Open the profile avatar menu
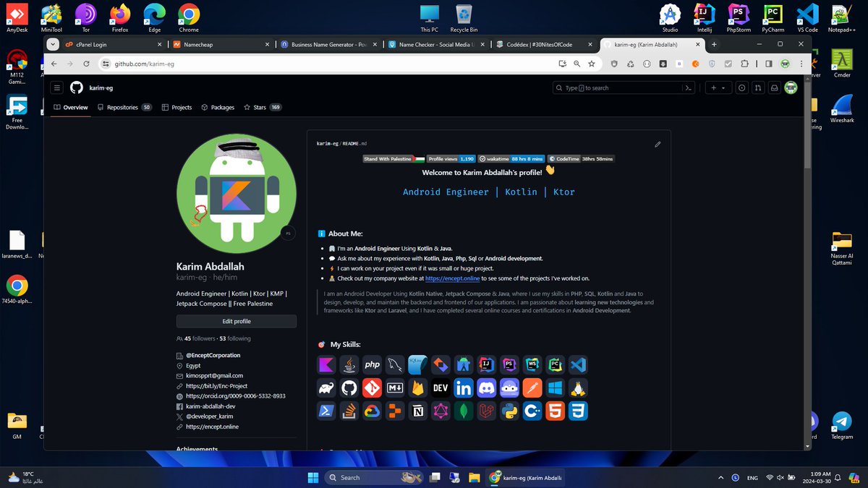This screenshot has height=488, width=868. pos(791,87)
